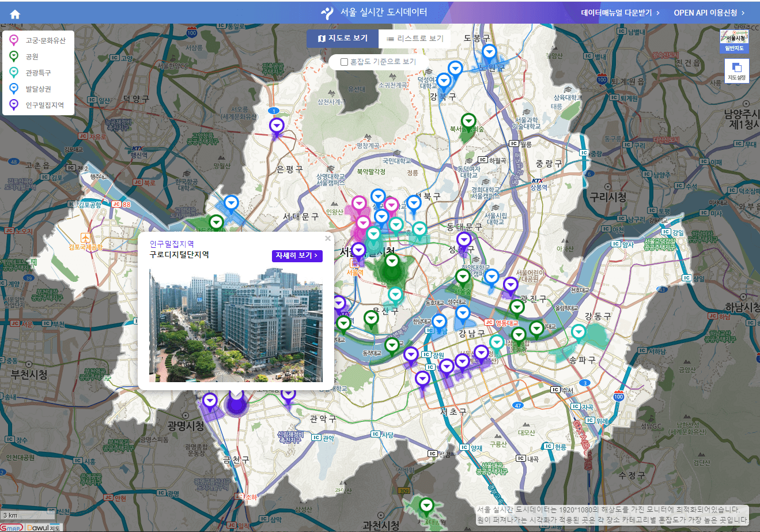This screenshot has height=532, width=760.
Task: Select purple marker above 광명시청 label
Action: coord(210,402)
